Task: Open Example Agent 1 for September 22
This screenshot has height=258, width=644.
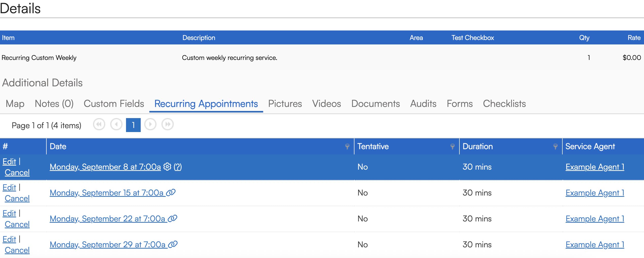Action: [x=595, y=219]
